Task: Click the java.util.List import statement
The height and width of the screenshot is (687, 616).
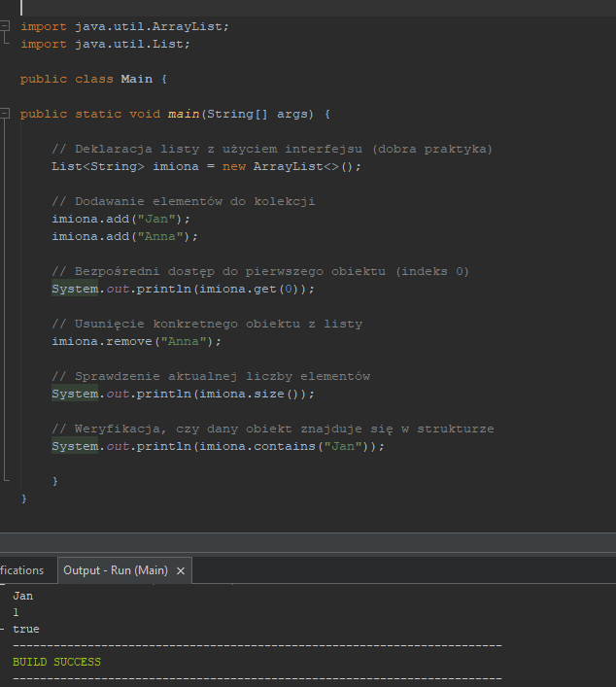Action: (x=105, y=44)
